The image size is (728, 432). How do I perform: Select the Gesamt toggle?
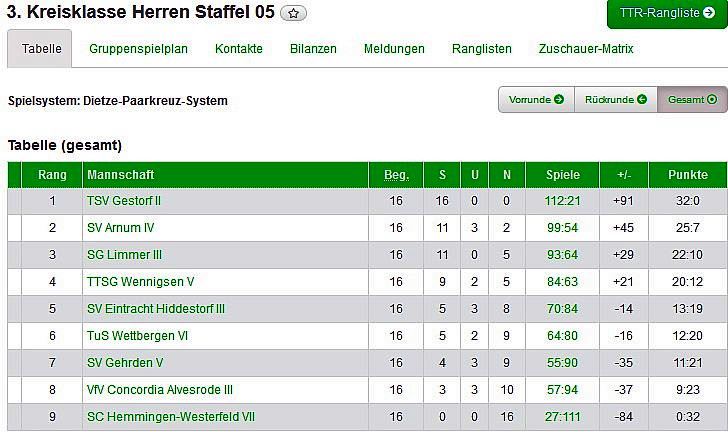click(x=692, y=100)
